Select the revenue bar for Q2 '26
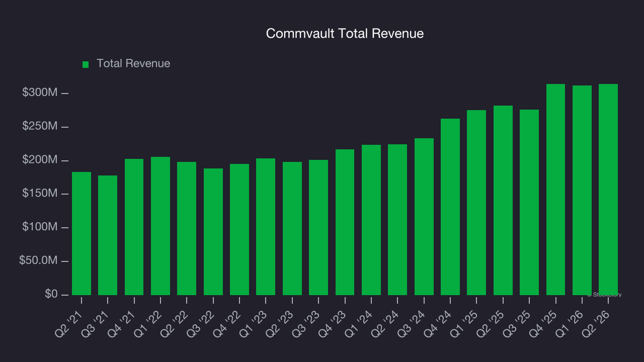 click(x=608, y=190)
